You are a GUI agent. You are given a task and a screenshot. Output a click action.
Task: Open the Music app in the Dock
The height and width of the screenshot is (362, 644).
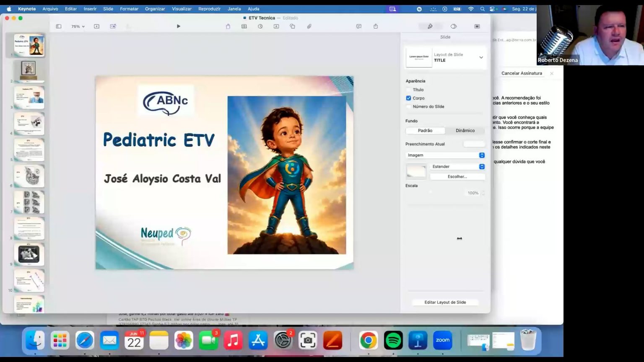(233, 340)
